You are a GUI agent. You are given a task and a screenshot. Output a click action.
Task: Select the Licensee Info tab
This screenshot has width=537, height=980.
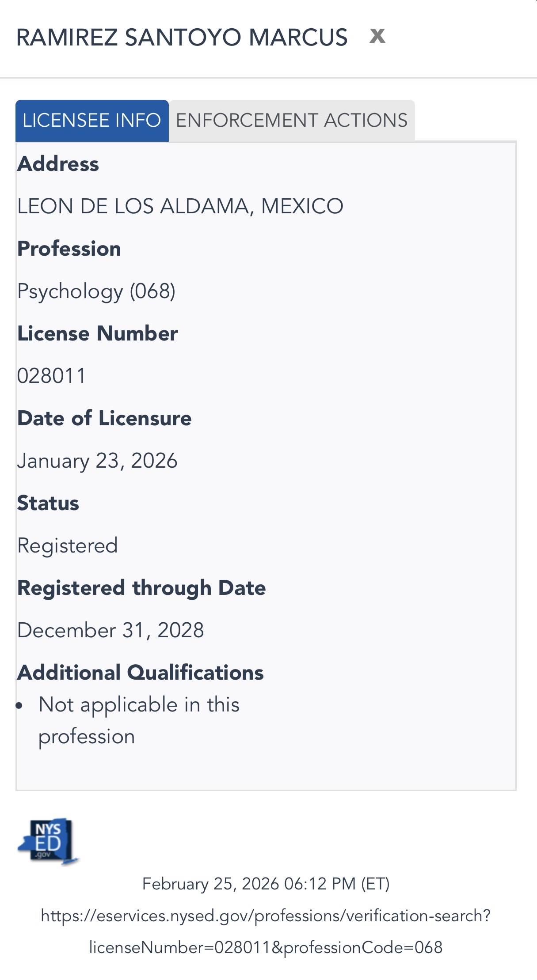coord(92,121)
